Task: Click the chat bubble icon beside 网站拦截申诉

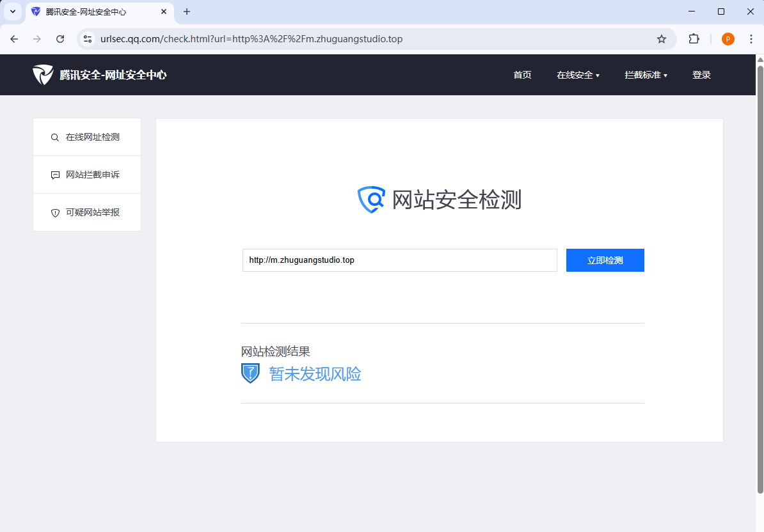Action: [x=55, y=175]
